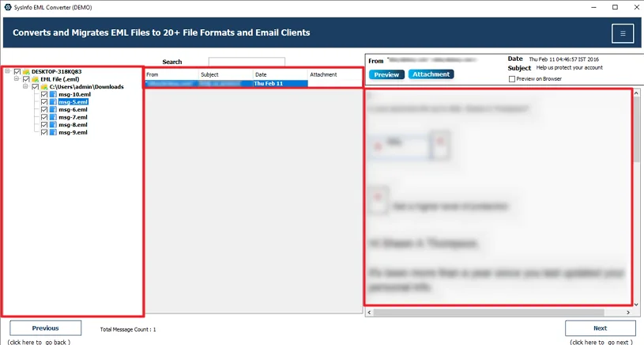Close the SysInfo EML Converter window

(636, 7)
